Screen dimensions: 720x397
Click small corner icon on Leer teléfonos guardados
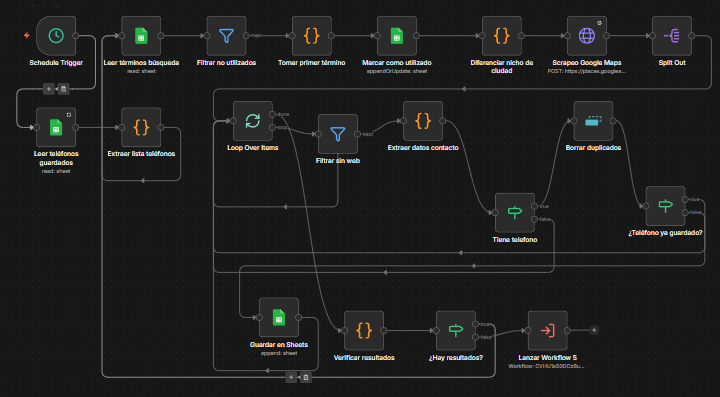(x=68, y=114)
